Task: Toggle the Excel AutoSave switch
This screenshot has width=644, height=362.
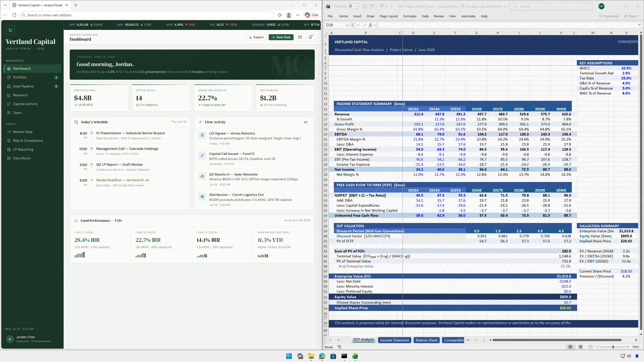Action: [354, 6]
